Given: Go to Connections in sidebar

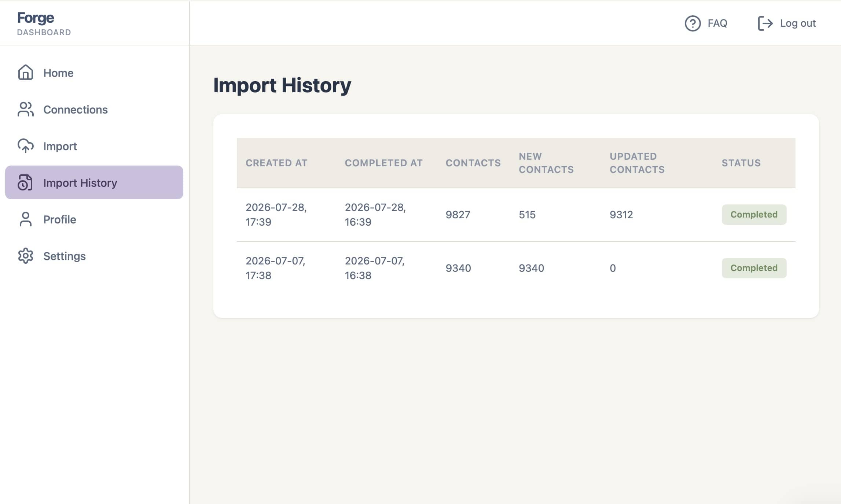Looking at the screenshot, I should tap(94, 109).
